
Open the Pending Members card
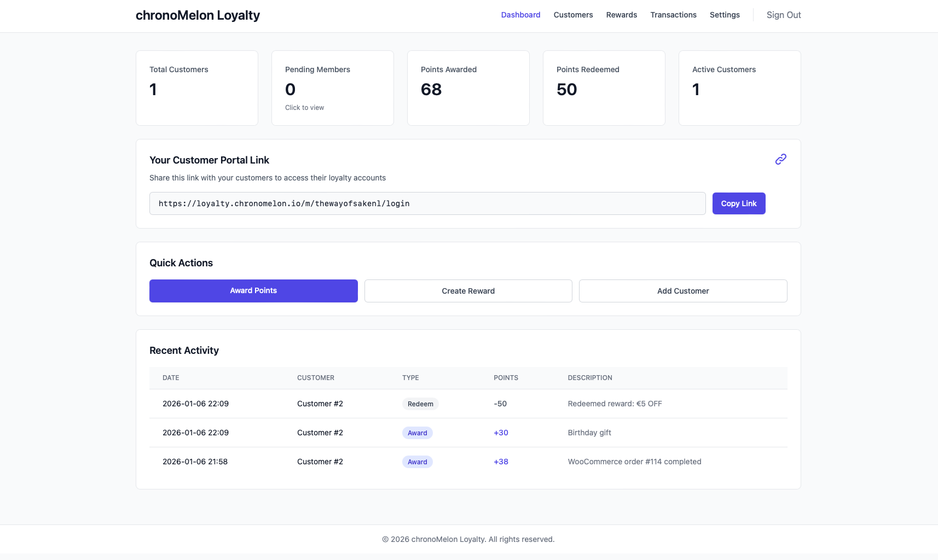(x=333, y=88)
